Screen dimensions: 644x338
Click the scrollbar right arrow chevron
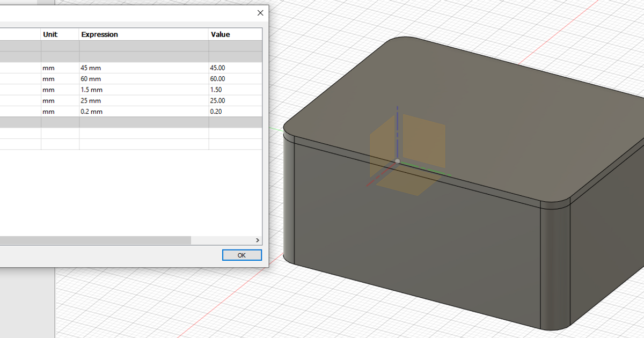click(258, 240)
